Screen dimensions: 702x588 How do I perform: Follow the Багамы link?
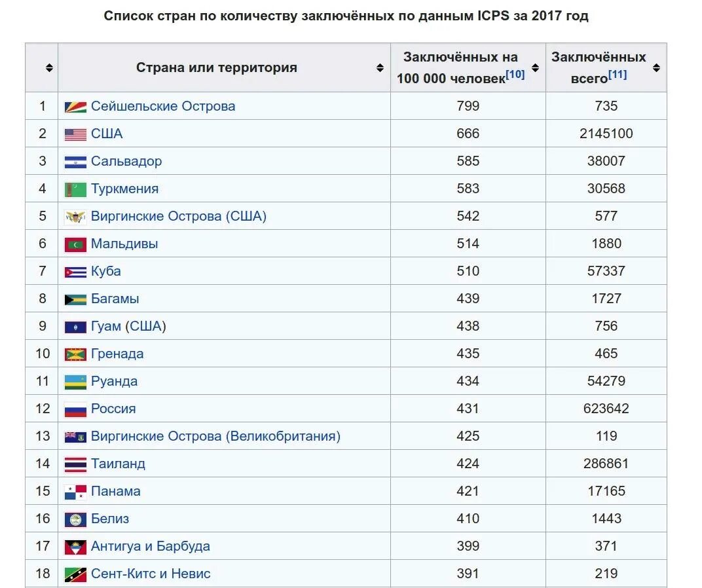(x=115, y=299)
